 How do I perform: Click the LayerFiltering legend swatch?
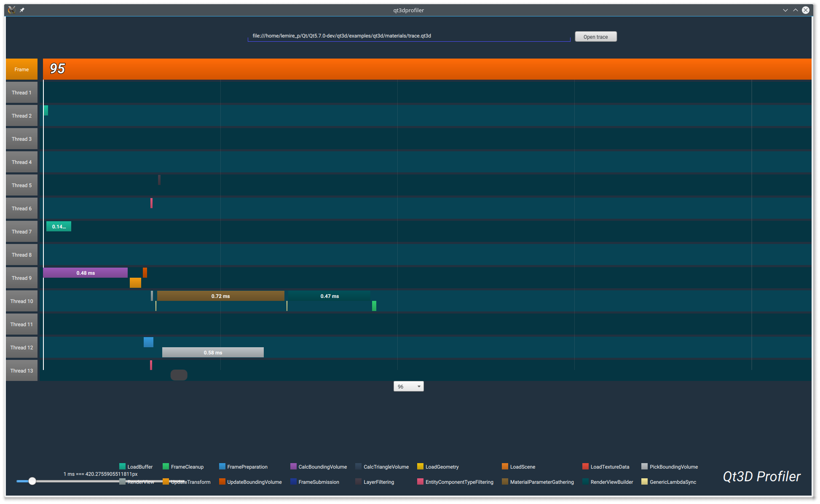(x=358, y=481)
